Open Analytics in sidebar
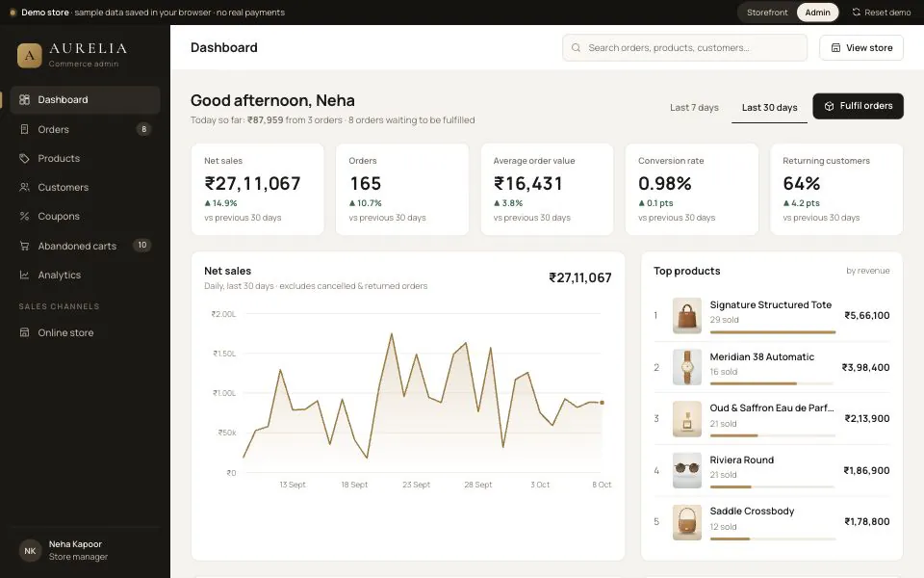 click(85, 275)
